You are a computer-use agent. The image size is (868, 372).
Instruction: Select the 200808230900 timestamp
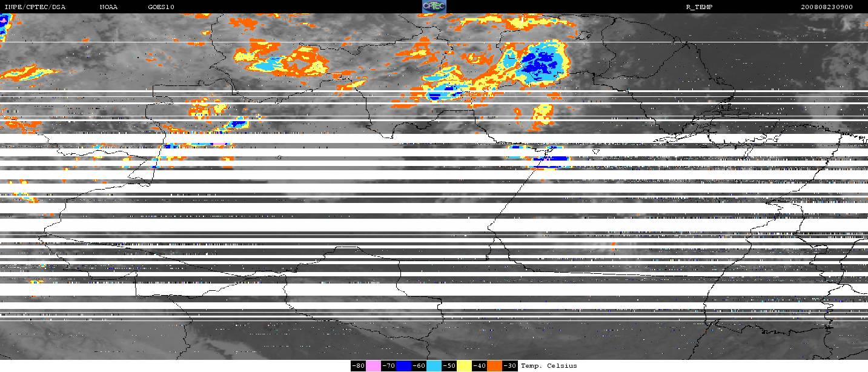point(827,7)
